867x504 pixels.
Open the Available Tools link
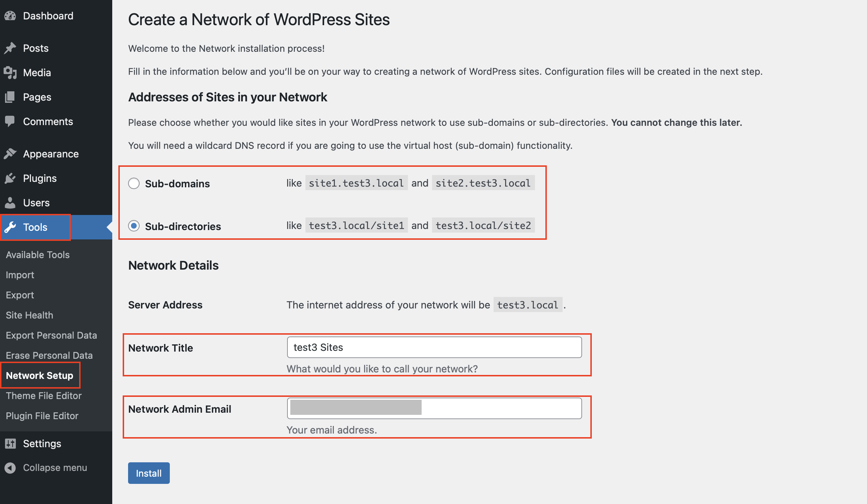tap(38, 255)
